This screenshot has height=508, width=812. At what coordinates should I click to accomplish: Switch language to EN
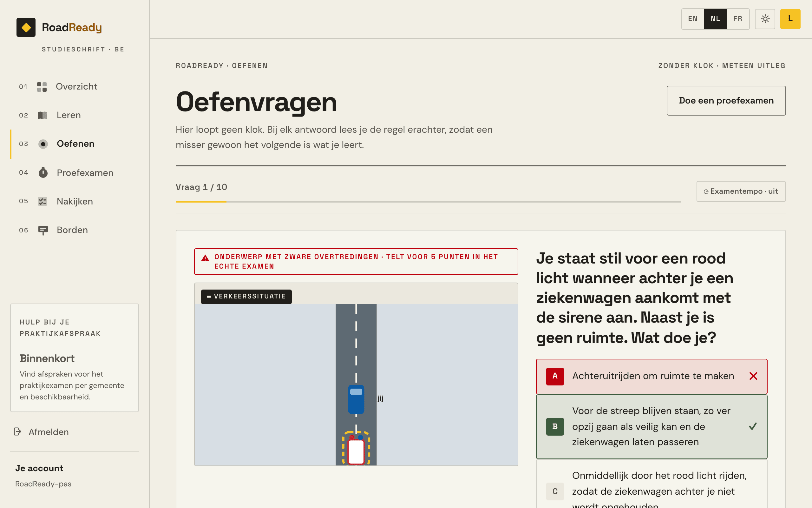pyautogui.click(x=693, y=19)
